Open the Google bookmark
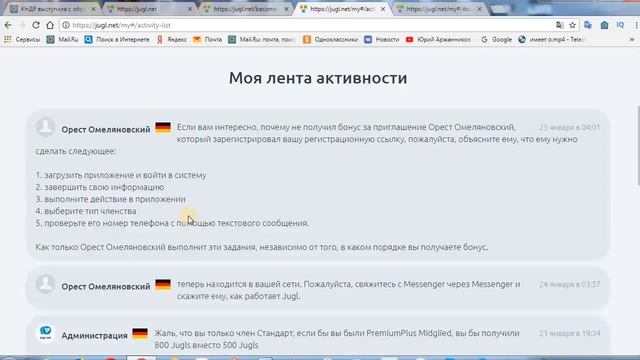The width and height of the screenshot is (640, 360). click(496, 40)
